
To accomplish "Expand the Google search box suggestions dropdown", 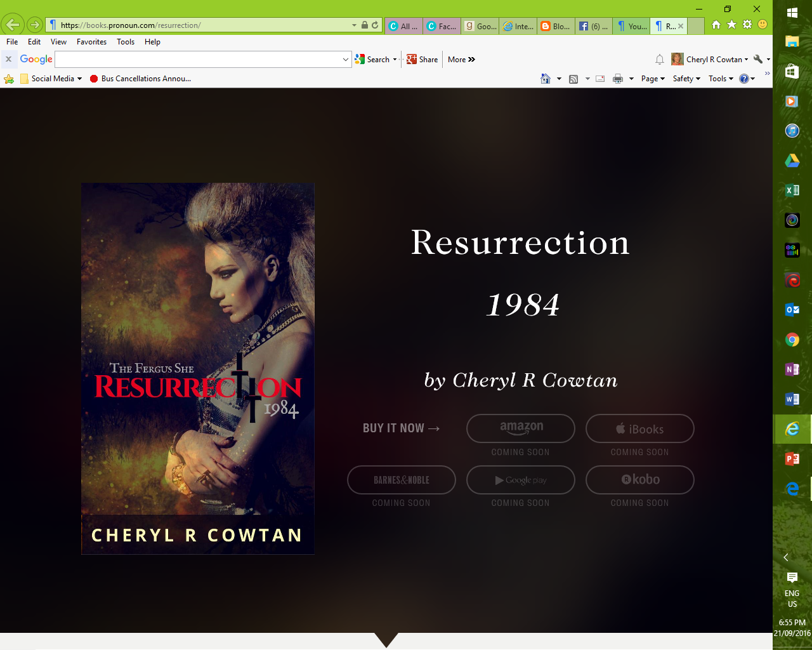I will (x=346, y=59).
